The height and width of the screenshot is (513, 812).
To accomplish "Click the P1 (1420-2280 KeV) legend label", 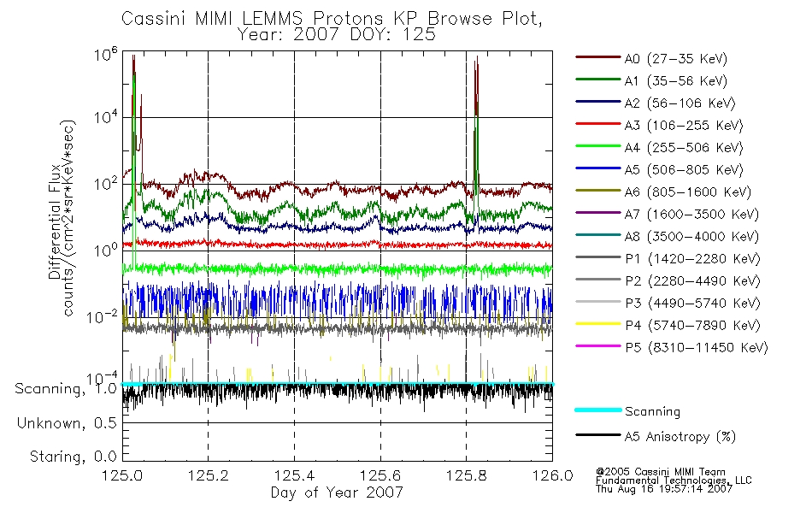I will 692,258.
